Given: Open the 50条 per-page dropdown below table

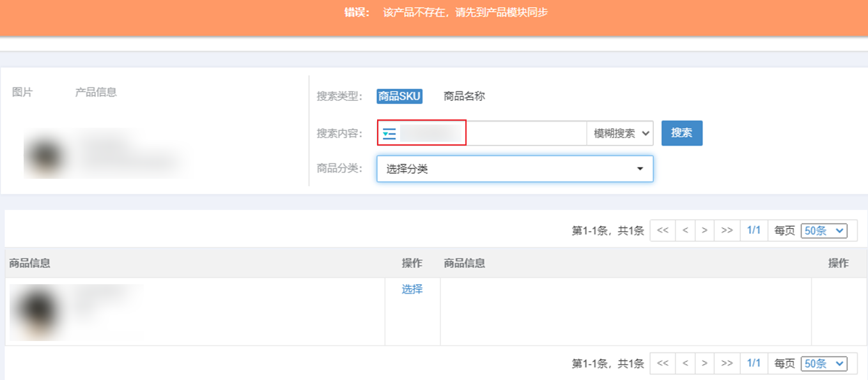Looking at the screenshot, I should point(824,363).
